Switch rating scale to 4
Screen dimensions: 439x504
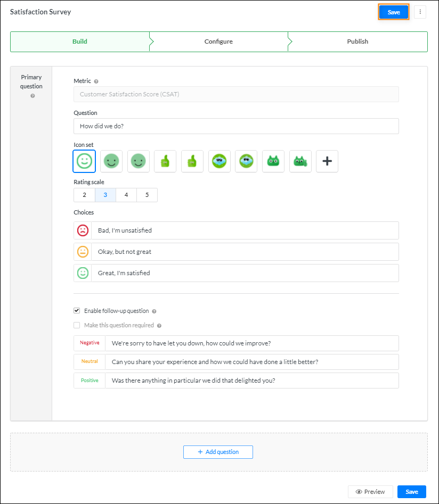126,195
